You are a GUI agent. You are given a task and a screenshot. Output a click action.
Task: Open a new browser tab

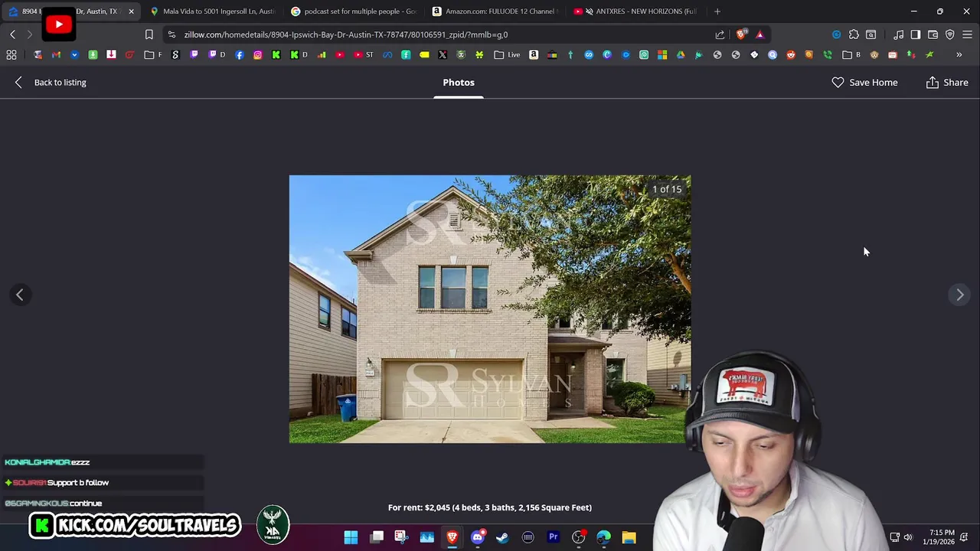717,11
